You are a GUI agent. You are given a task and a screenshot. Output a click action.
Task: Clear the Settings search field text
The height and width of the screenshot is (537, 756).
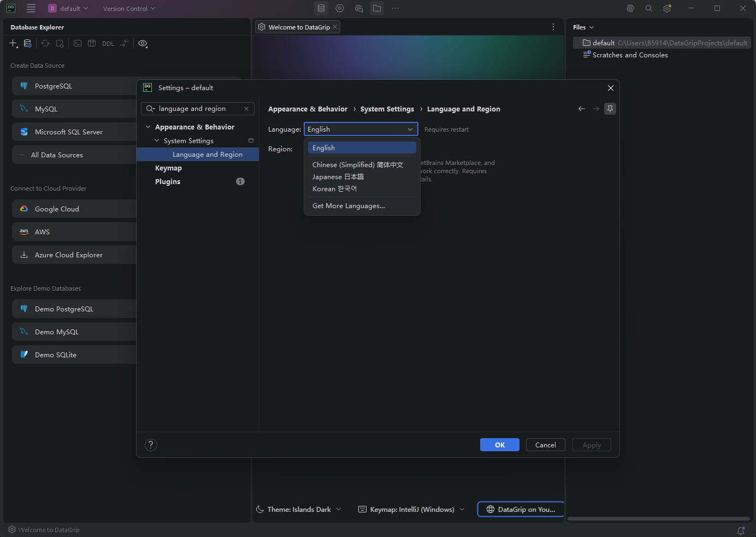[x=246, y=109]
